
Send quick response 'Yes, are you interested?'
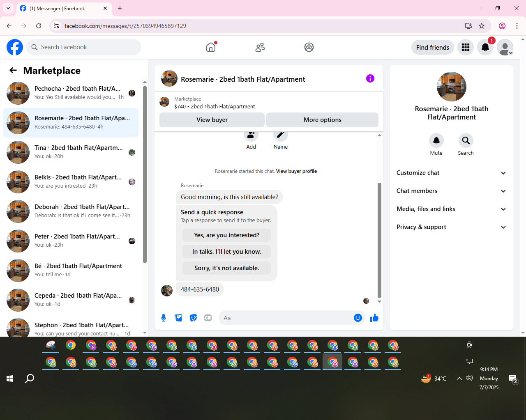pos(227,235)
